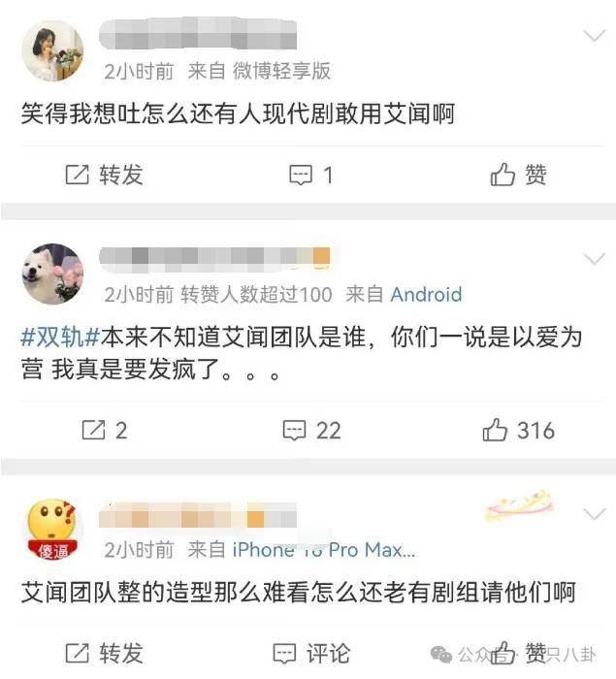Open the 22 comments on second post
This screenshot has height=679, width=616.
312,431
